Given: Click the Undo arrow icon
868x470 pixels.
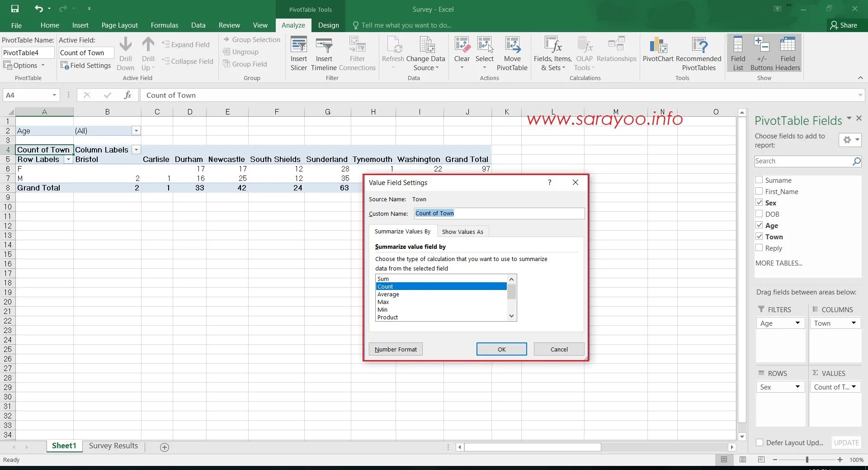Looking at the screenshot, I should 39,9.
